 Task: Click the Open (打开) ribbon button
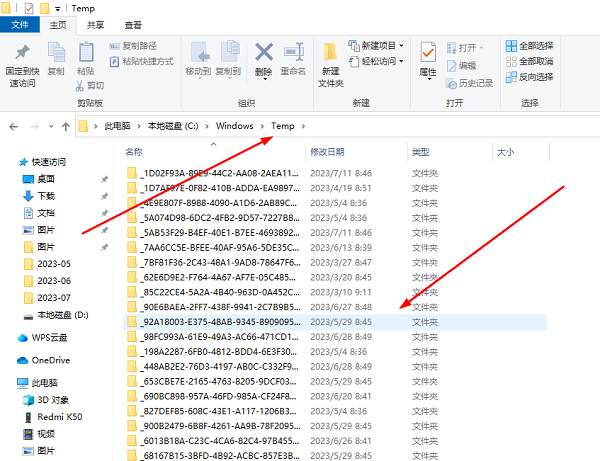click(x=465, y=48)
